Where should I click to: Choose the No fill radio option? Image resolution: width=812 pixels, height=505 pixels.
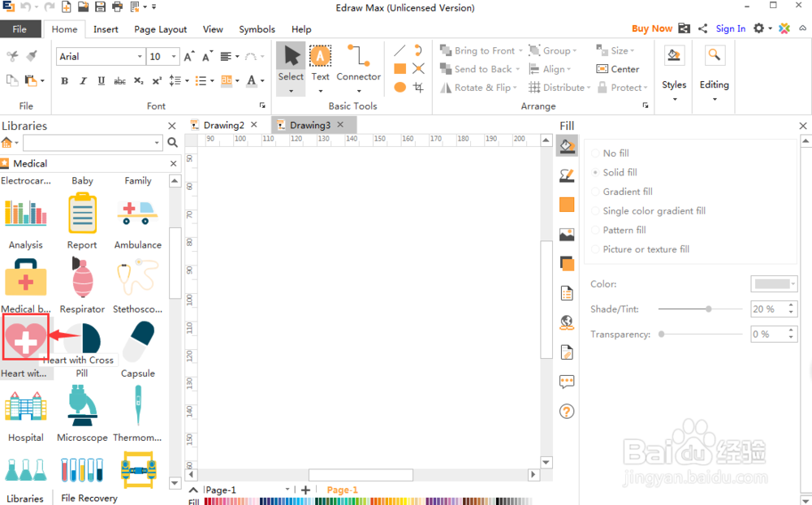click(x=595, y=153)
